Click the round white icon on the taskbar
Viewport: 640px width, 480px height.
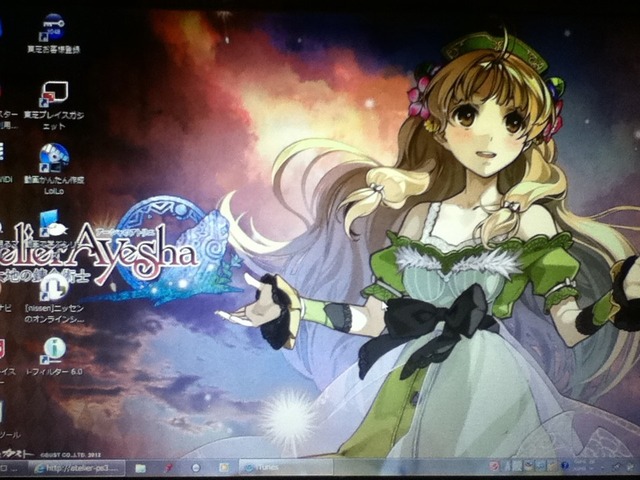196,468
